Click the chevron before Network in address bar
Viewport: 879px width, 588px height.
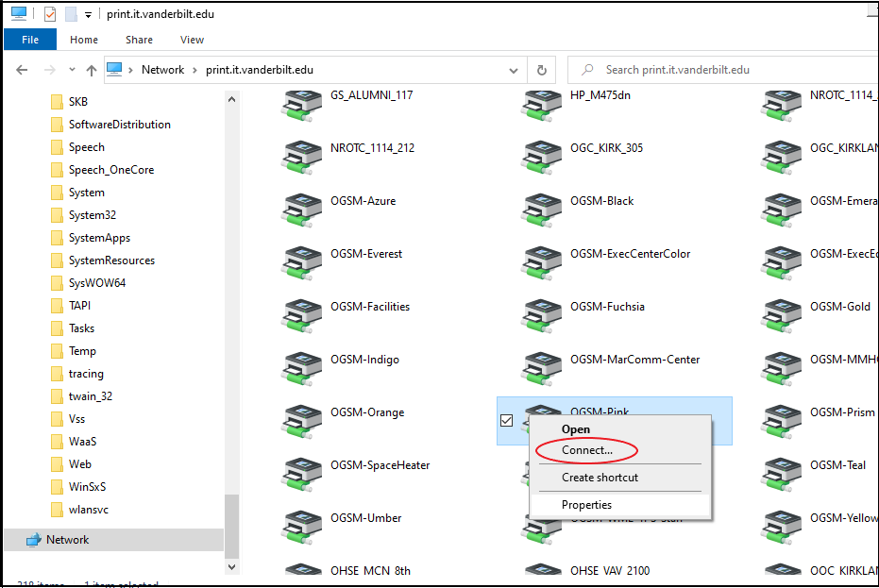click(130, 70)
